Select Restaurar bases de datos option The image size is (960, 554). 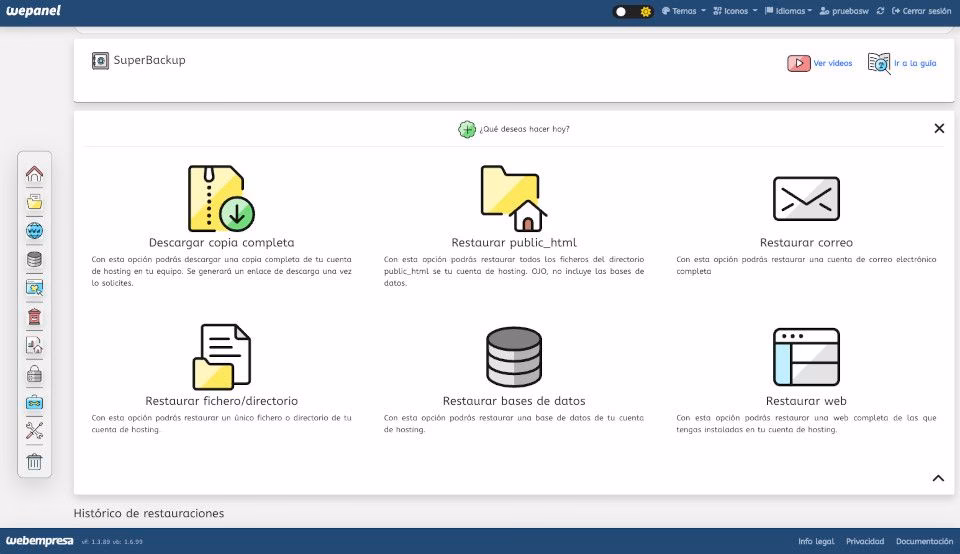[x=514, y=401]
